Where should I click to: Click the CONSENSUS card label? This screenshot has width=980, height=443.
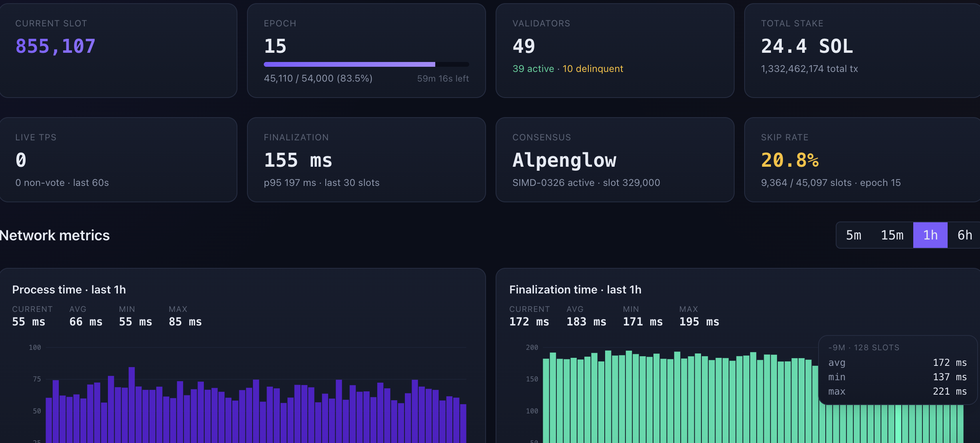[x=542, y=138]
